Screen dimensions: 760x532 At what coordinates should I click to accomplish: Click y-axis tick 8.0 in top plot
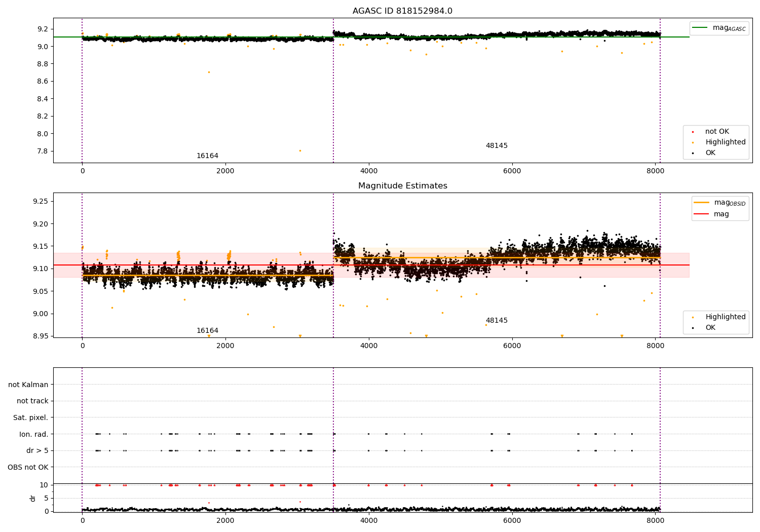(43, 134)
